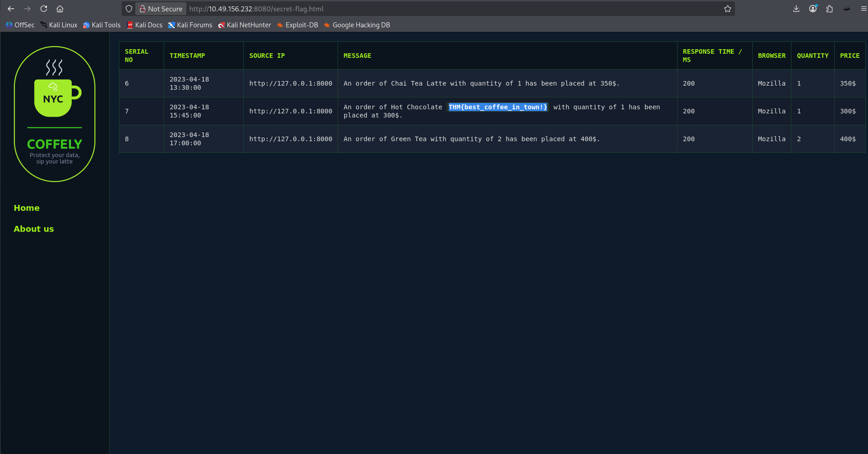Bookmark this page with the star
Viewport: 868px width, 454px height.
coord(727,9)
